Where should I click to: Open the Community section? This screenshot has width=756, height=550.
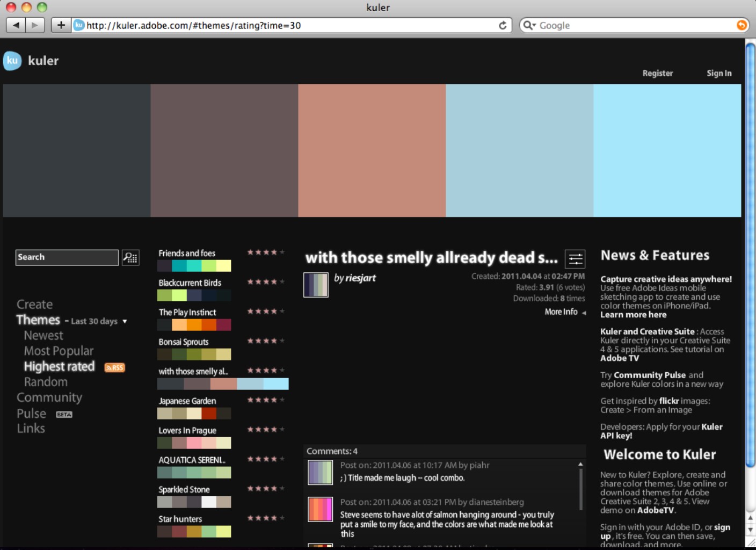pyautogui.click(x=49, y=398)
